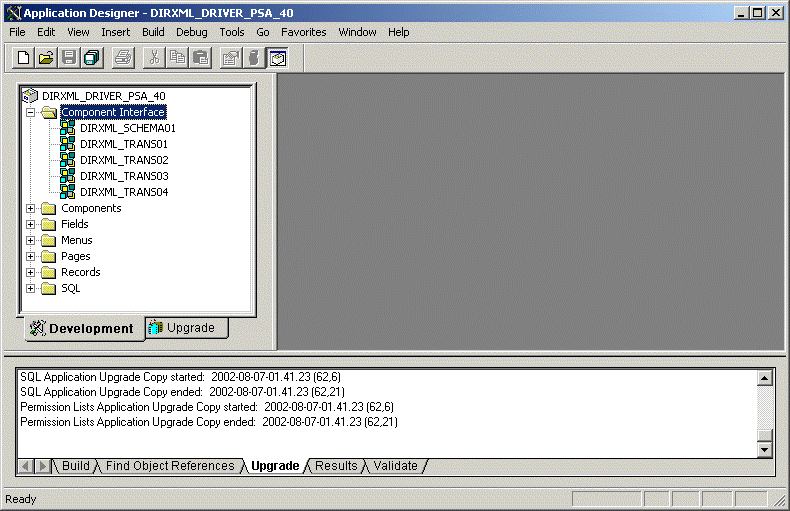
Task: Click the Copy toolbar icon
Action: pyautogui.click(x=177, y=57)
